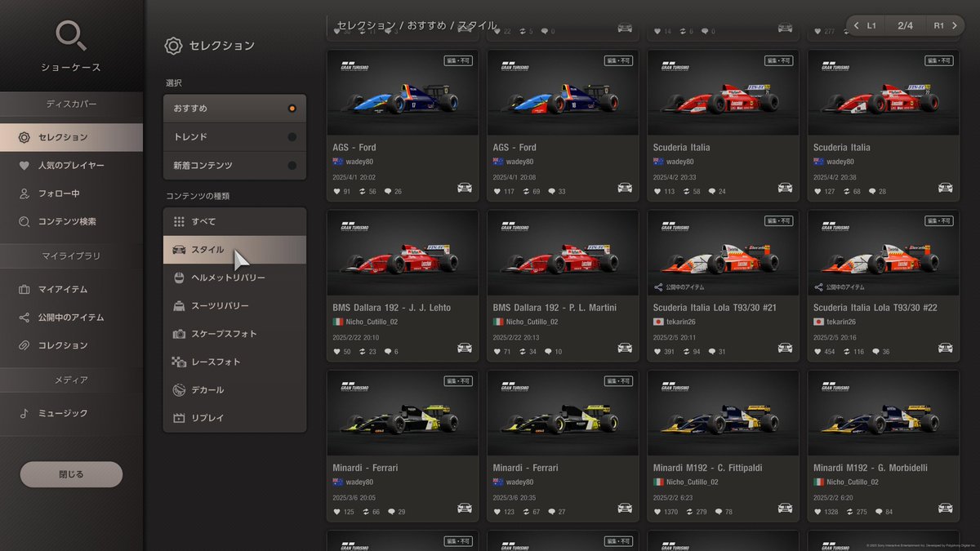Click the gear icon beside セレクション heading

click(x=173, y=46)
